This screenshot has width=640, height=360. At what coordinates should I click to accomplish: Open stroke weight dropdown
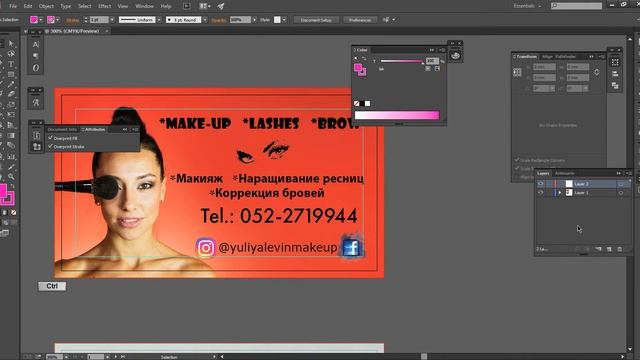[112, 20]
